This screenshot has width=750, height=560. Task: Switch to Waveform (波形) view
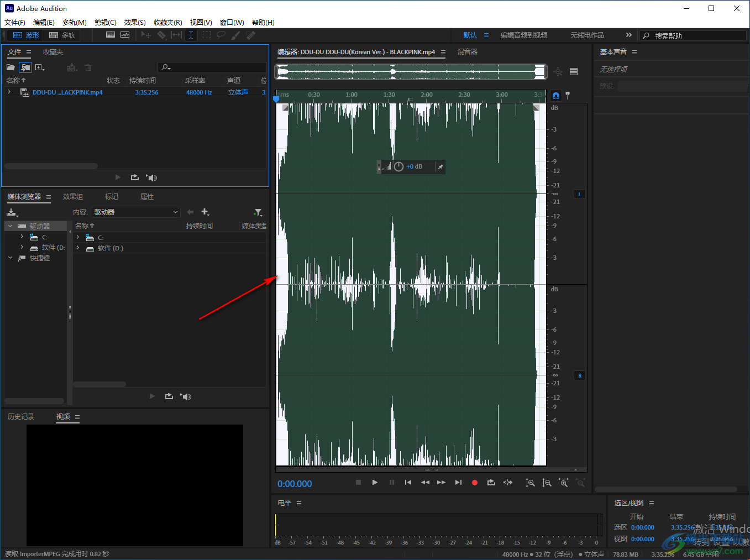tap(26, 35)
